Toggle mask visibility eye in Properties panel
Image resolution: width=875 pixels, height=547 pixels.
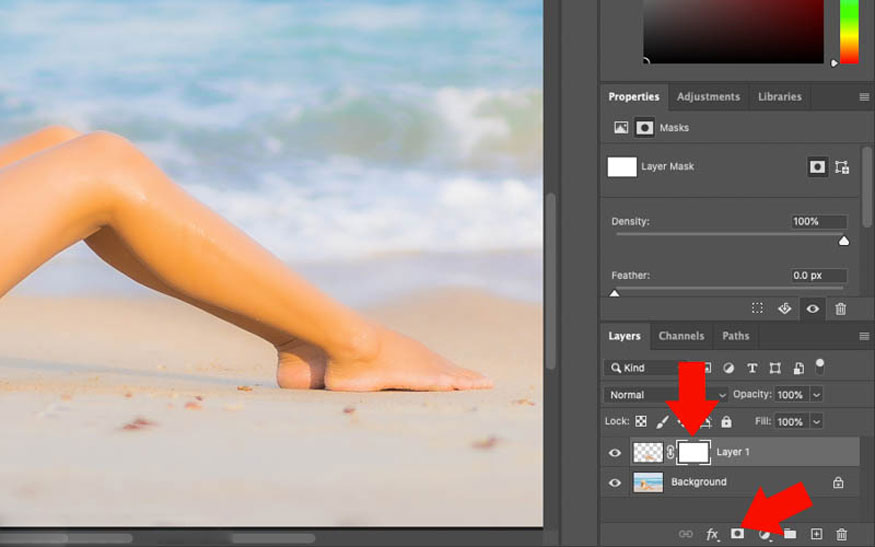tap(812, 309)
